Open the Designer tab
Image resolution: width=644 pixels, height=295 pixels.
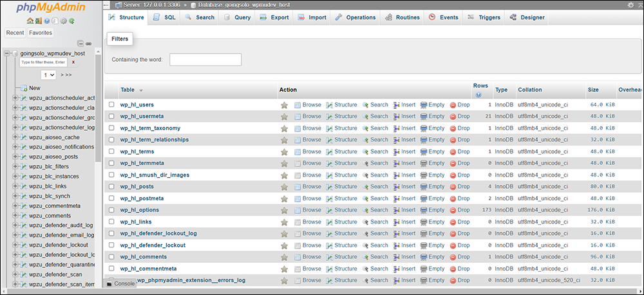527,17
